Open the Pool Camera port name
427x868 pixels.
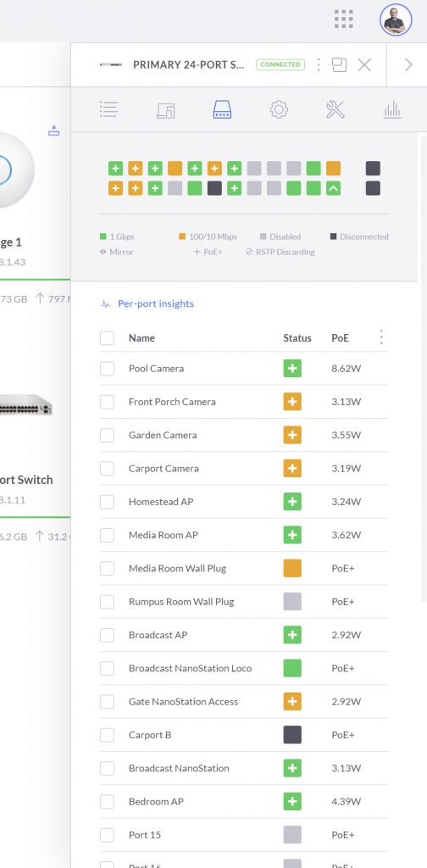[x=156, y=369]
